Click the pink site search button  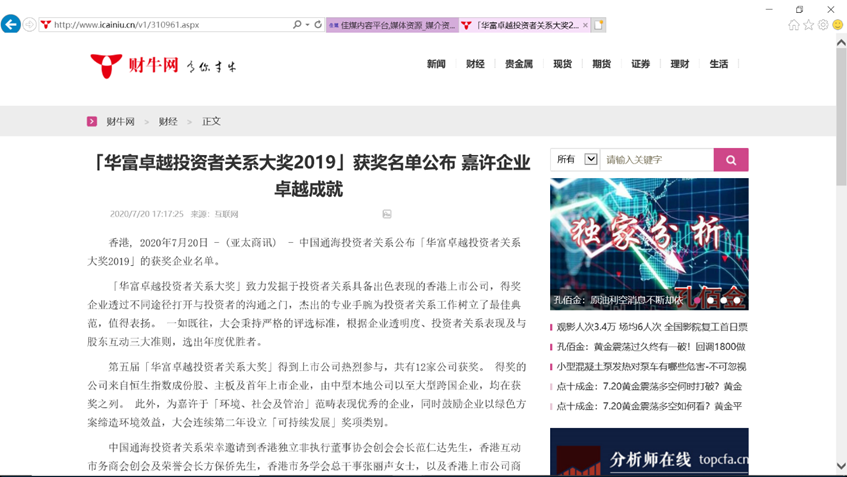731,160
